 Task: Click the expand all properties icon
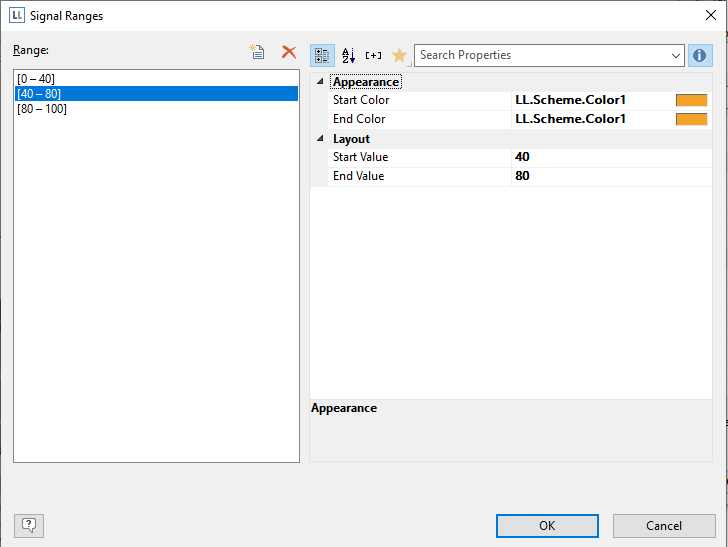(x=373, y=56)
